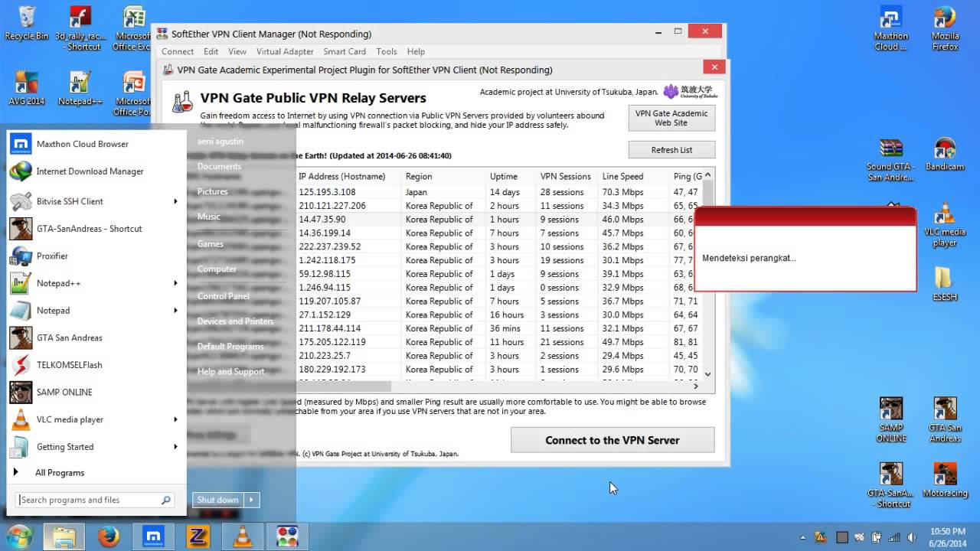
Task: Open Connect menu in SoftEther
Action: (177, 51)
